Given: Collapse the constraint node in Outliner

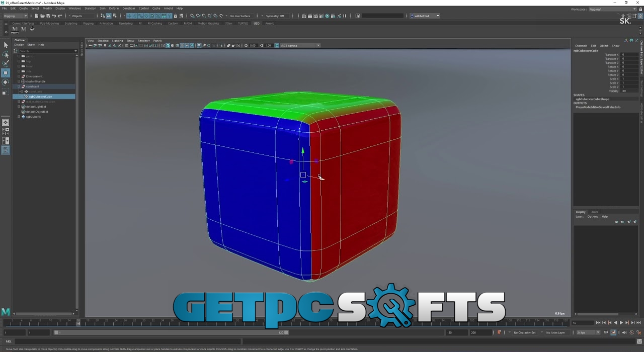Looking at the screenshot, I should (x=19, y=86).
